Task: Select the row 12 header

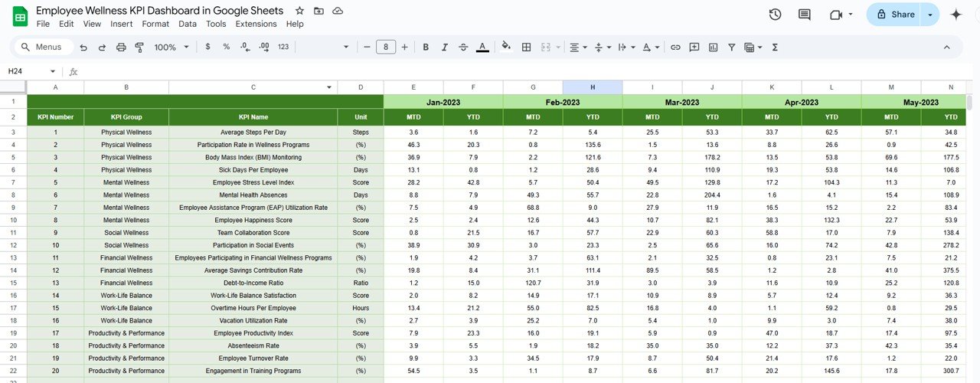Action: pyautogui.click(x=13, y=245)
